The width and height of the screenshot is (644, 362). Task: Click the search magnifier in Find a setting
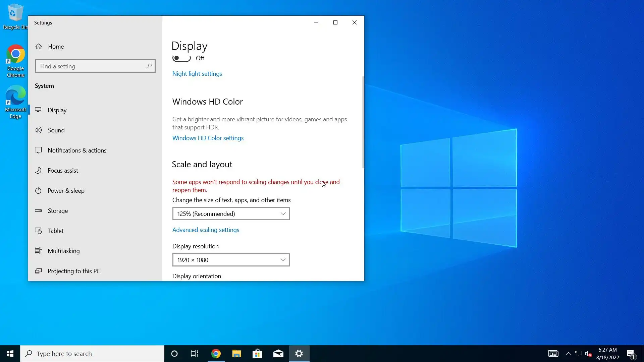coord(149,66)
